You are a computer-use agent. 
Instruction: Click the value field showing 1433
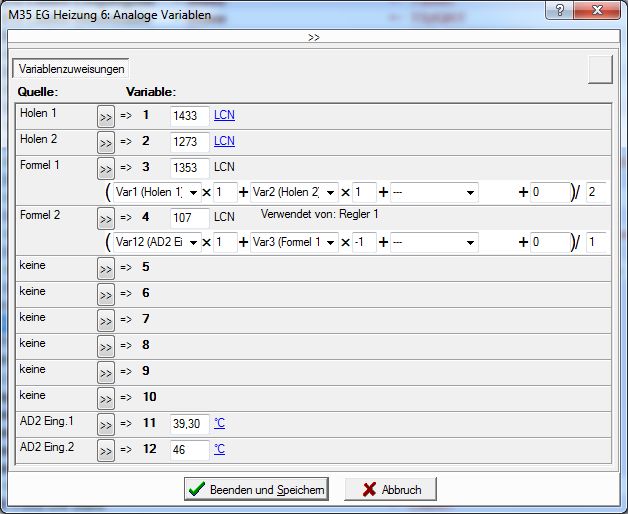point(189,116)
